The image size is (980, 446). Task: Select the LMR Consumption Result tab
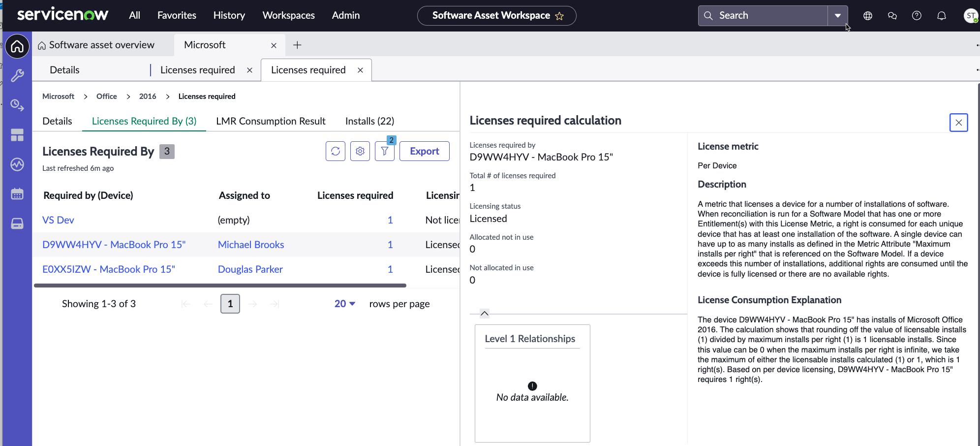271,121
